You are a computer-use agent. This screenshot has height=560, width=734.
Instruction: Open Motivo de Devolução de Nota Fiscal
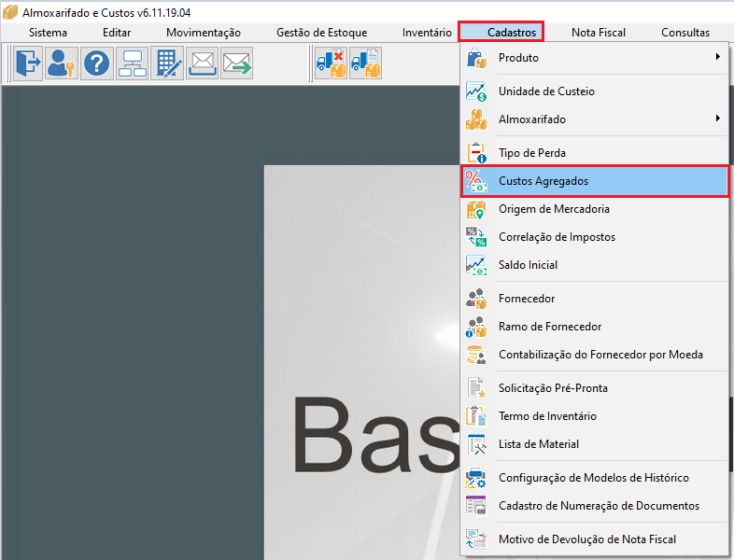pyautogui.click(x=595, y=539)
